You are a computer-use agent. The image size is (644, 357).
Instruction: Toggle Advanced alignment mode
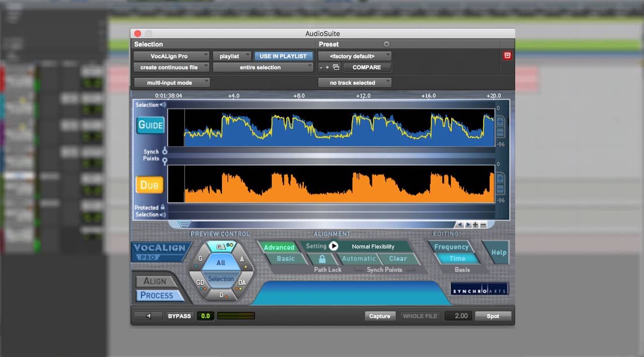click(280, 247)
